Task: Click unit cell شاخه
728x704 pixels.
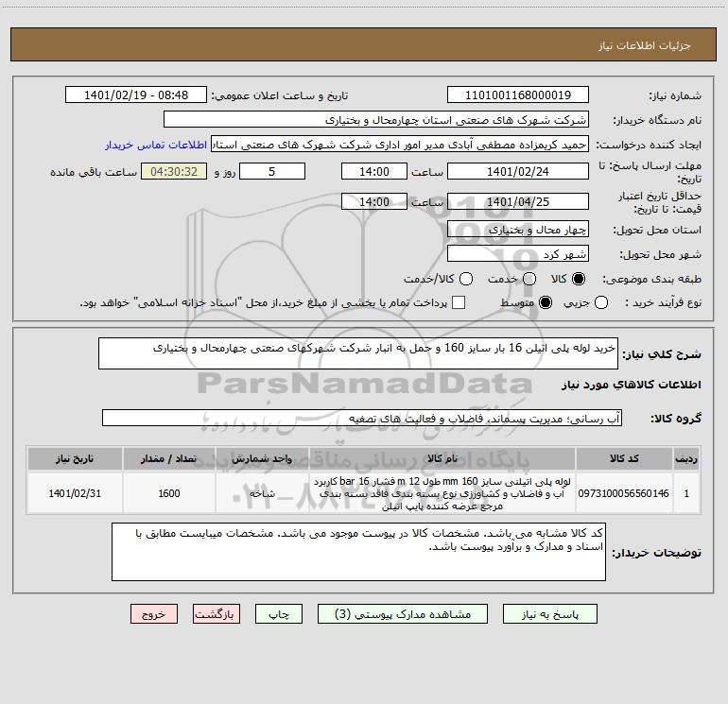Action: coord(262,493)
